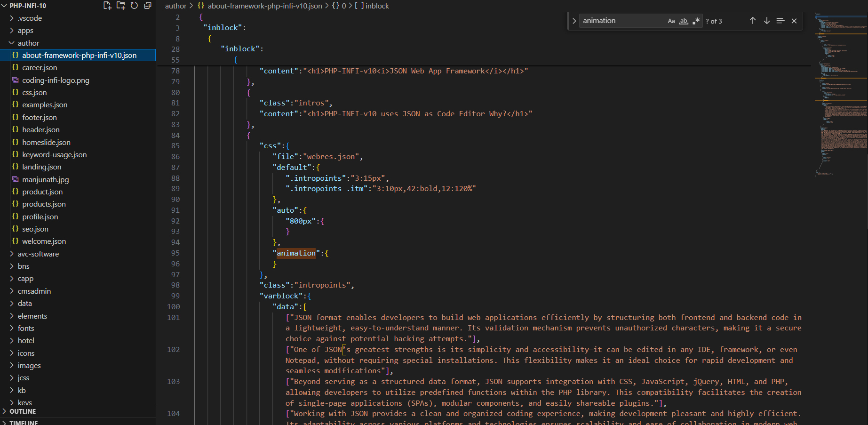Open the manjunath.jpg image file
The image size is (868, 425).
click(x=45, y=179)
